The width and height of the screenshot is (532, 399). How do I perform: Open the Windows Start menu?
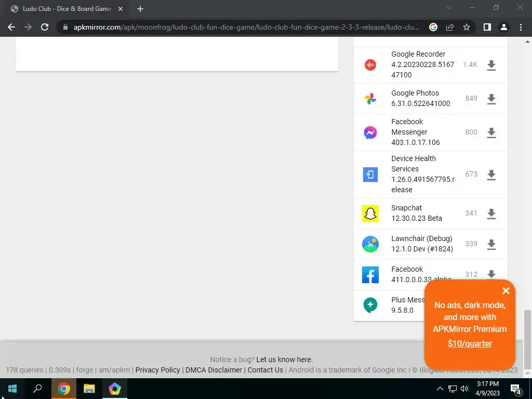click(12, 389)
